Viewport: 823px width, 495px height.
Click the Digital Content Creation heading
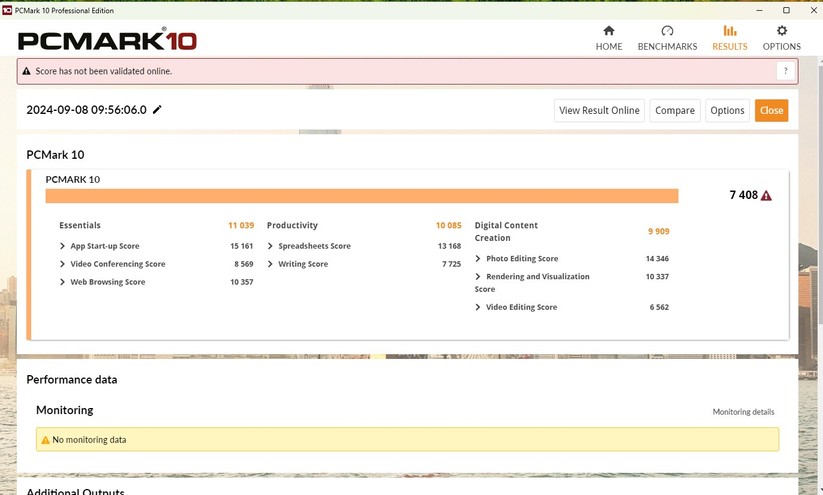point(506,231)
